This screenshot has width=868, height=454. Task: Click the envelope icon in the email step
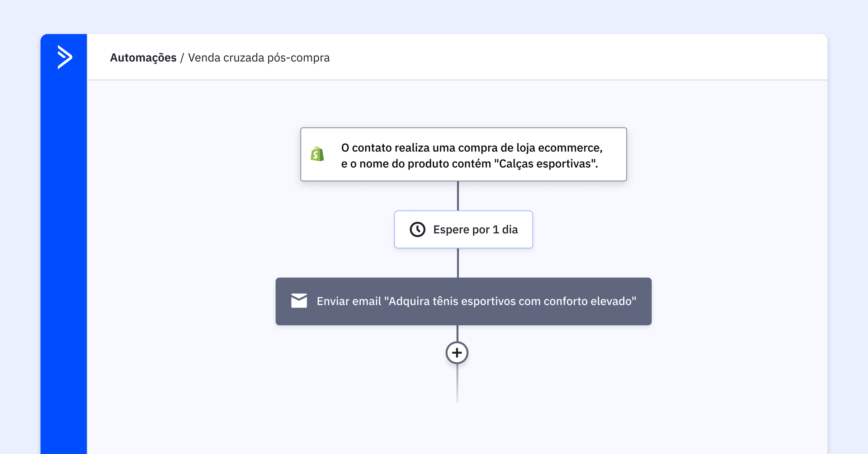(299, 301)
